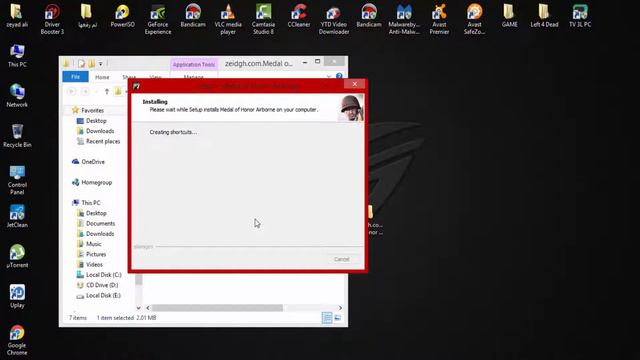640x360 pixels.
Task: Select Music folder in navigation pane
Action: 89,244
